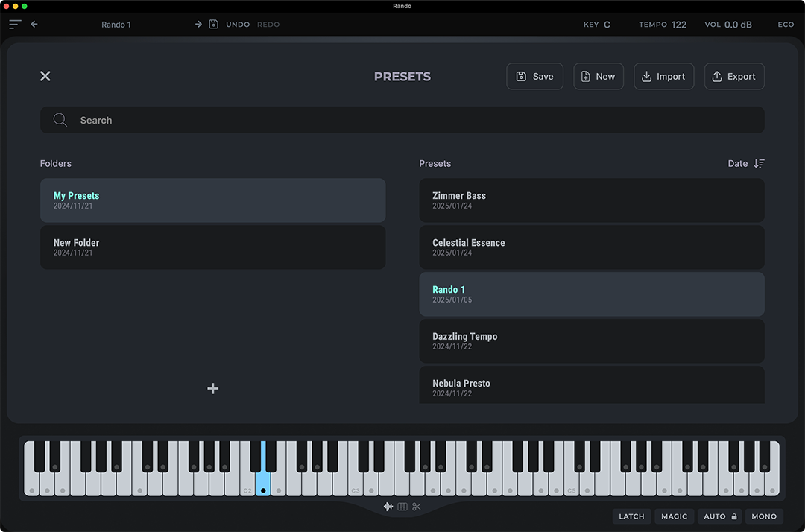Click the presets Search field
Screen dimensions: 805x532
[x=402, y=120]
